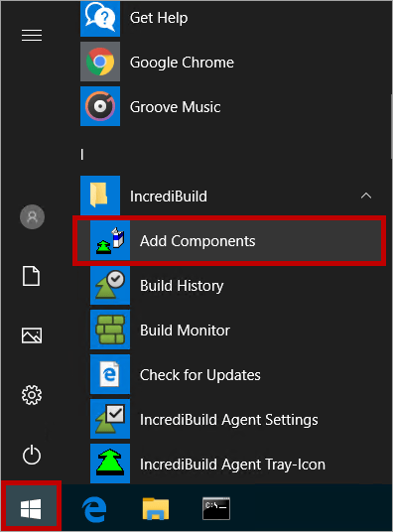Viewport: 393px width, 532px height.
Task: Expand the Start menu hamburger button
Action: [x=32, y=36]
